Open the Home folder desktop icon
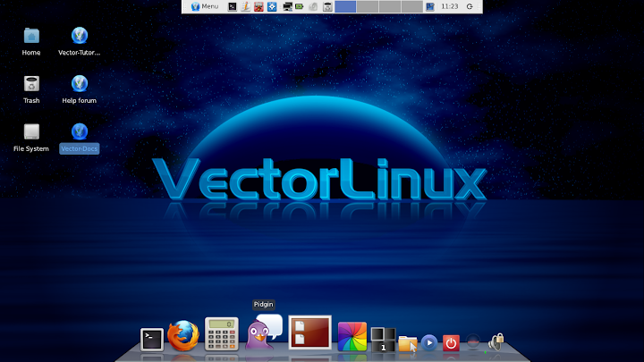644x362 pixels. coord(31,41)
